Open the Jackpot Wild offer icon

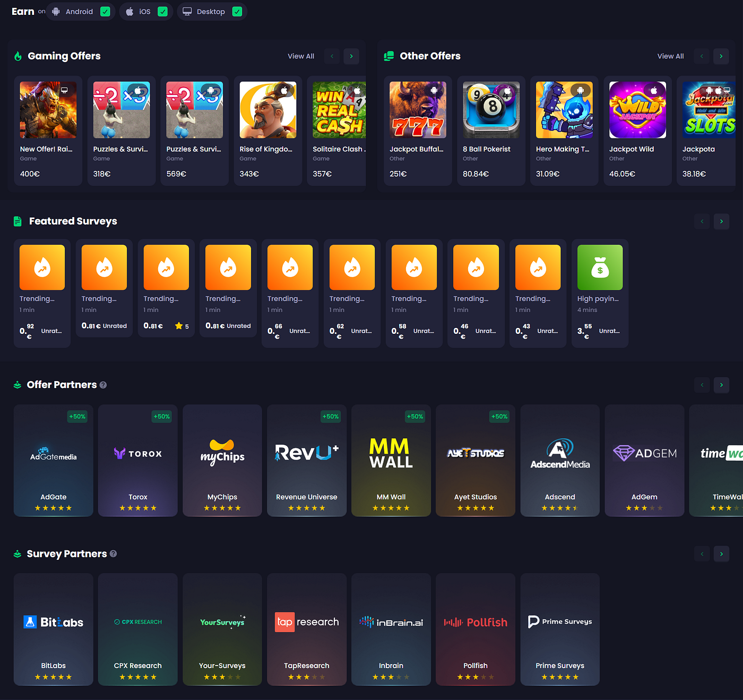pyautogui.click(x=637, y=110)
